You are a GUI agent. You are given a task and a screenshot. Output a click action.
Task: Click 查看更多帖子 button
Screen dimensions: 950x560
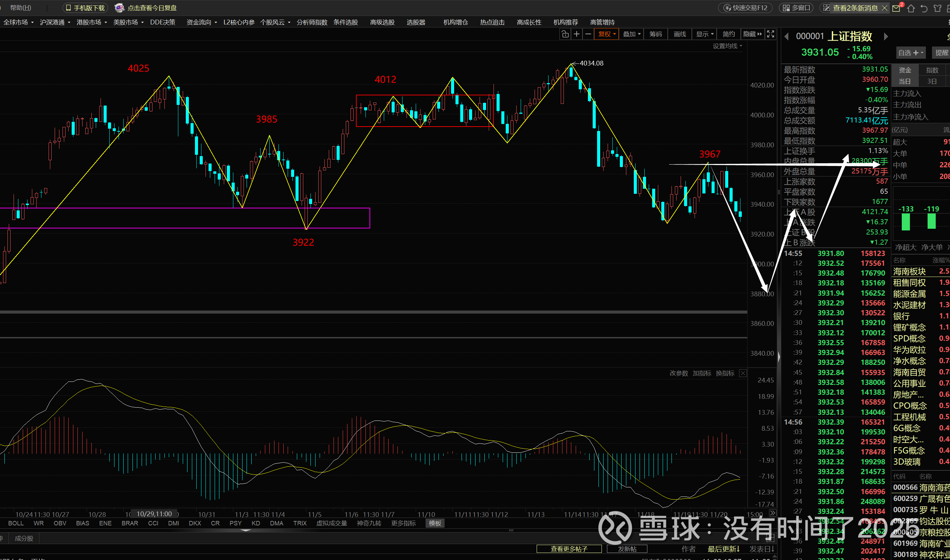[569, 549]
